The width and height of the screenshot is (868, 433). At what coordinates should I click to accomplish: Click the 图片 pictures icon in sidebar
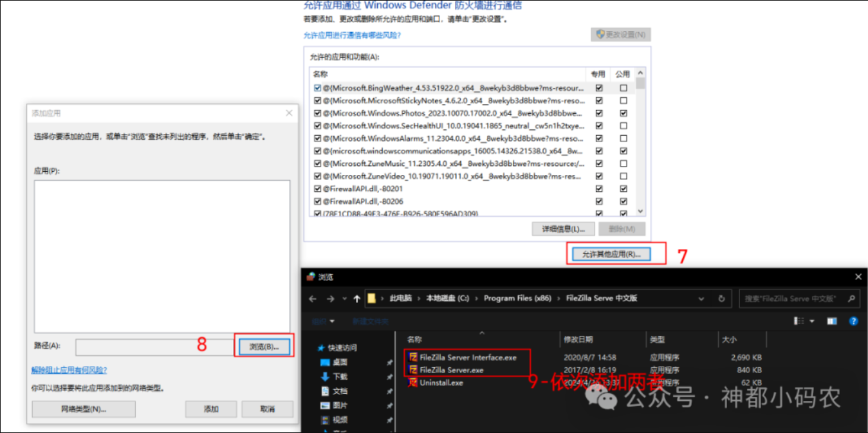(x=325, y=405)
